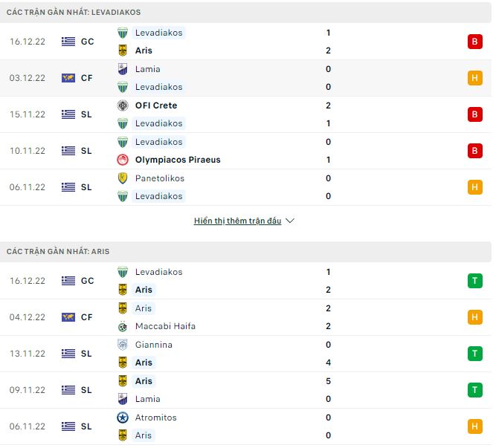496x448 pixels.
Task: Click the Olympiacos Piraeus club crest
Action: point(123,160)
